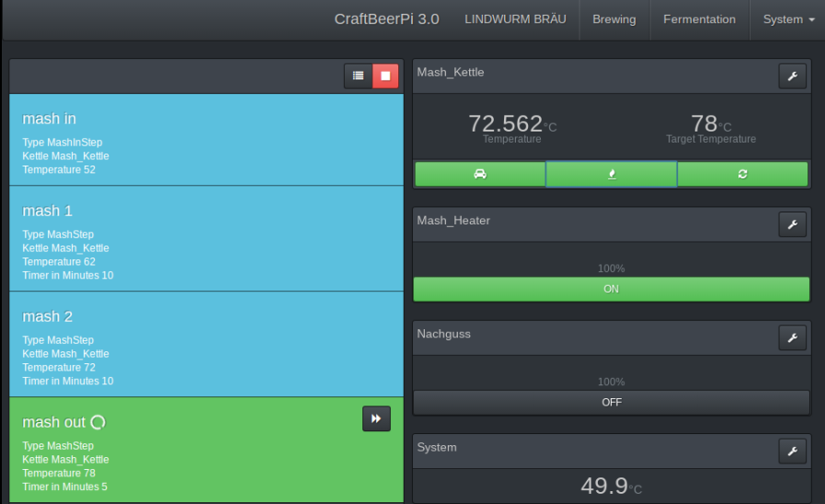Toggle kettle automatic mode (car icon)
This screenshot has height=504, width=825.
[480, 174]
